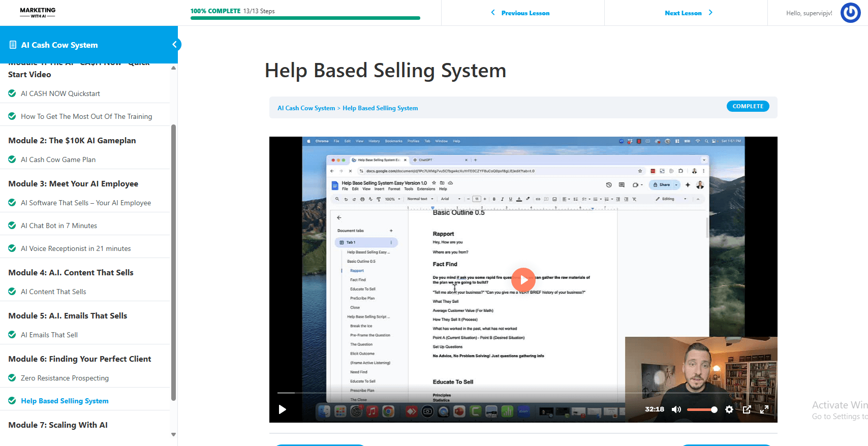Click the user profile avatar icon

[x=850, y=13]
